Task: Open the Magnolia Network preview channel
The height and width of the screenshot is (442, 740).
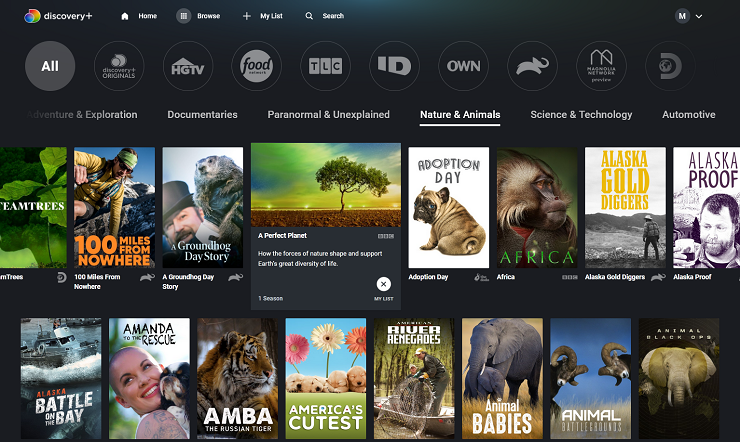Action: click(x=602, y=66)
